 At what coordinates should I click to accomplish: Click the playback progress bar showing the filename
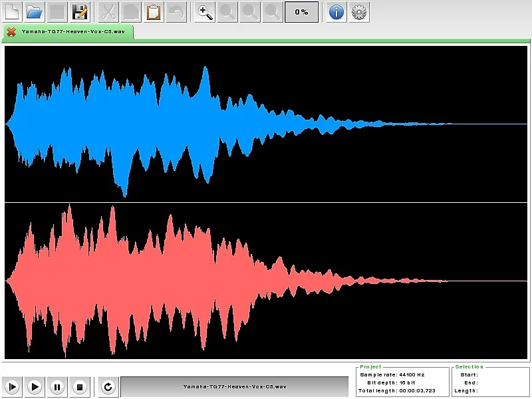(234, 386)
